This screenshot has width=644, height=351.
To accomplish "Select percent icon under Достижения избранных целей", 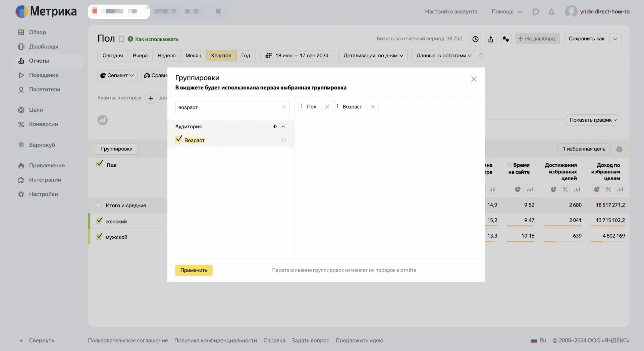I will (565, 189).
